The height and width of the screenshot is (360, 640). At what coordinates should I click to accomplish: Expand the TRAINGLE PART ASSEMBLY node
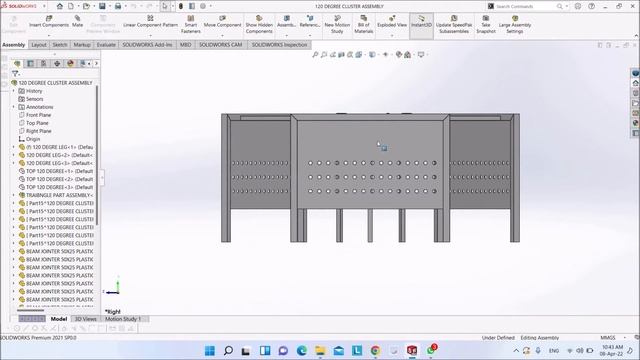point(13,195)
